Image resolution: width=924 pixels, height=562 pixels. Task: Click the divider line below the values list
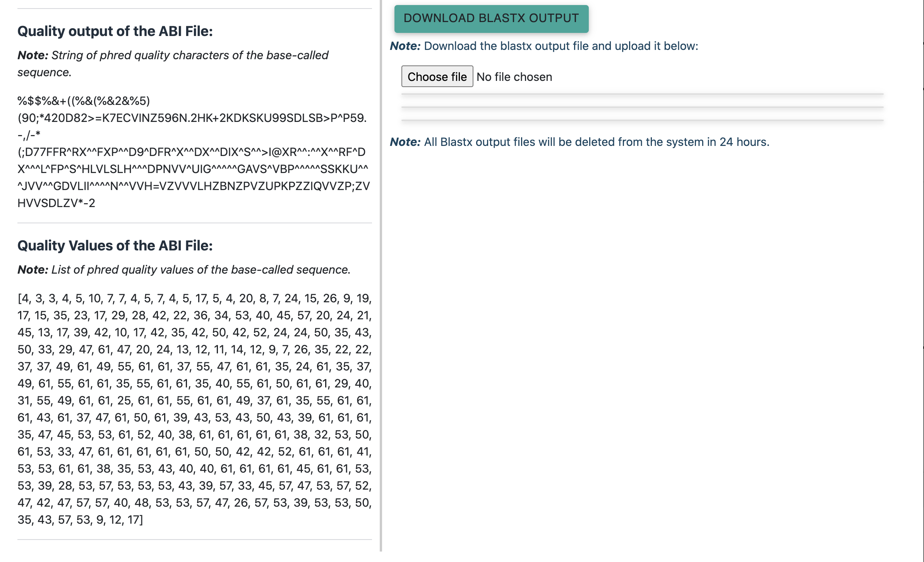point(194,540)
